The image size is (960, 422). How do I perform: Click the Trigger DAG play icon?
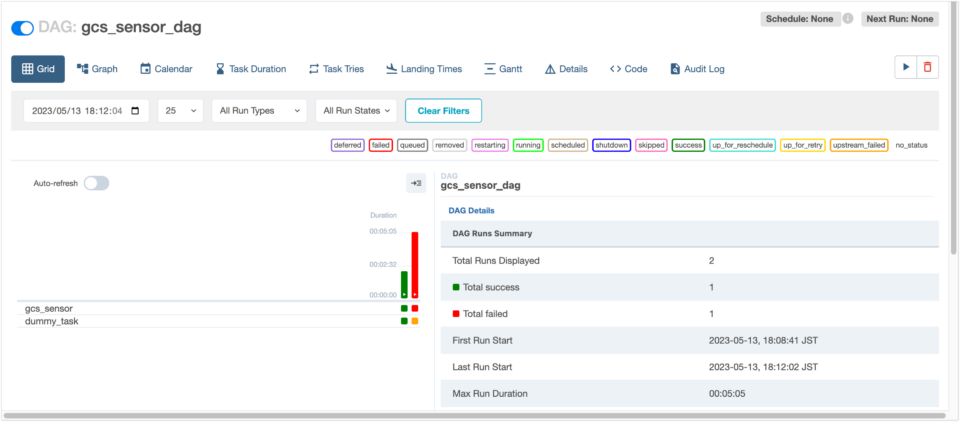click(x=905, y=68)
